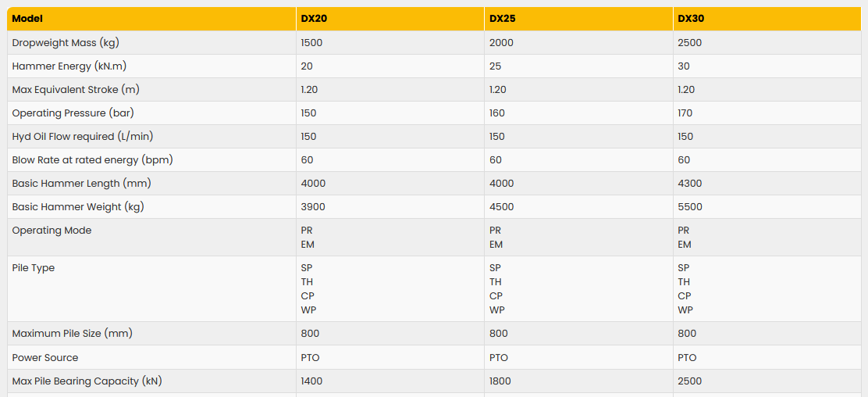Select DX30 operating pressure value 170
Image resolution: width=868 pixels, height=397 pixels.
click(685, 113)
